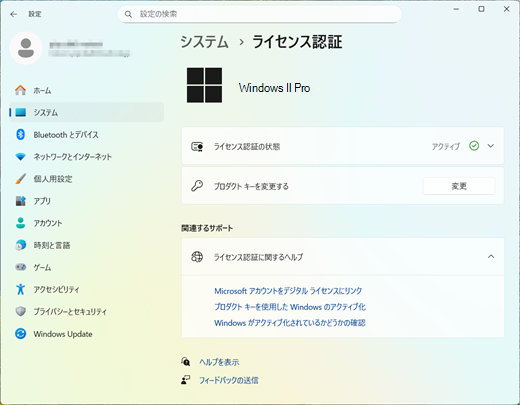Click the ホーム house icon
Screen dimensions: 520x405
(x=20, y=90)
